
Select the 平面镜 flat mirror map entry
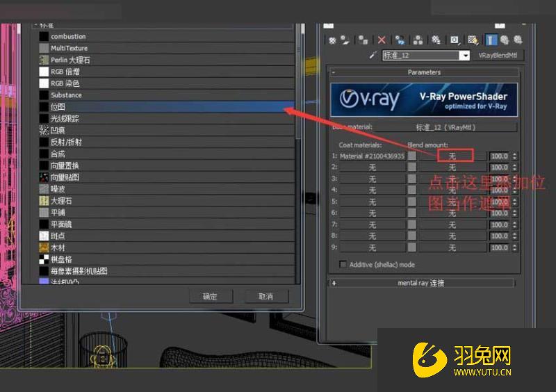point(167,224)
